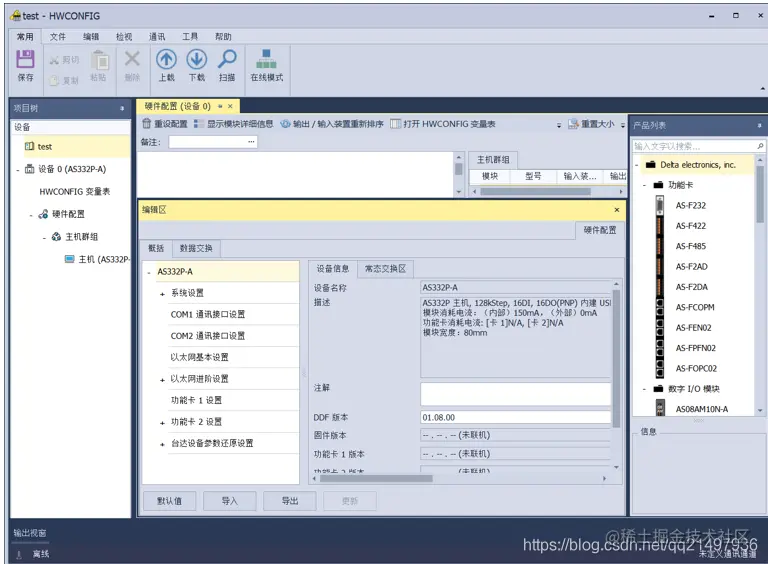Click the Upload (上载) arrow icon
The image size is (768, 564).
pos(167,59)
